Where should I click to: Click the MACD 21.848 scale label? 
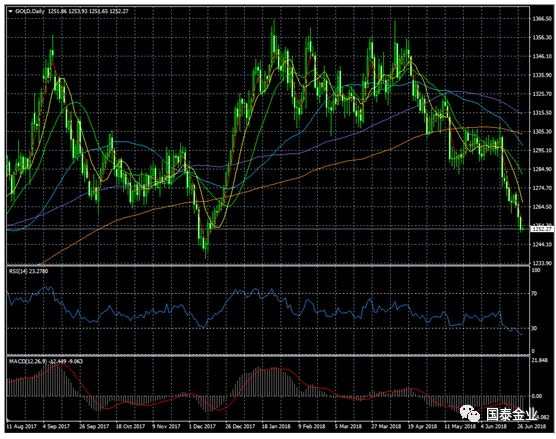coord(540,361)
